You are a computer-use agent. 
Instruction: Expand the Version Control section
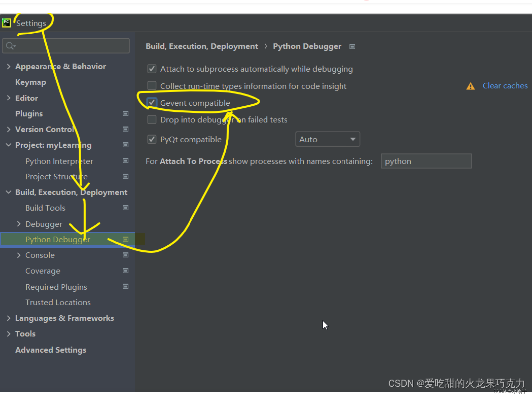tap(8, 129)
